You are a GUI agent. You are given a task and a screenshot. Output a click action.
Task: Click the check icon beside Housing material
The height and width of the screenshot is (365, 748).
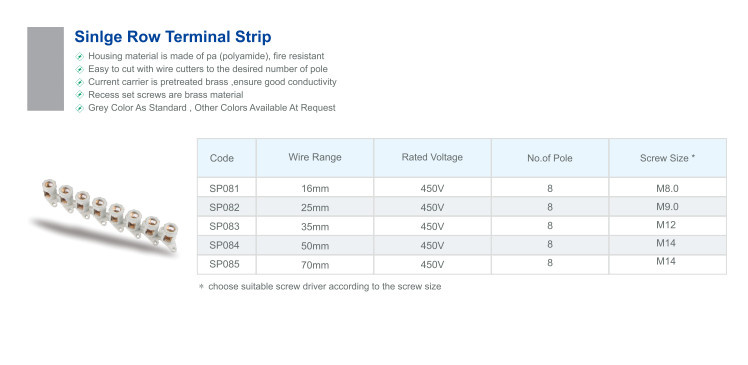click(x=80, y=56)
